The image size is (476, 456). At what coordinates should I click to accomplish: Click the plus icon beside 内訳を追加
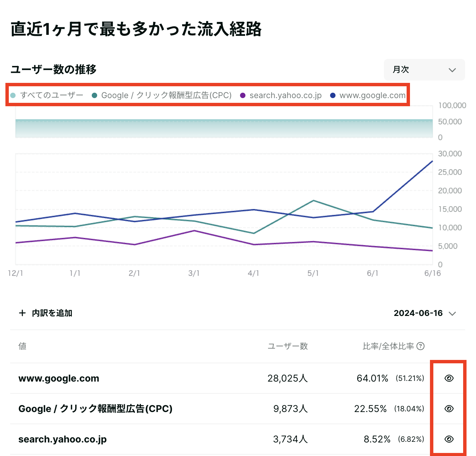pos(22,313)
